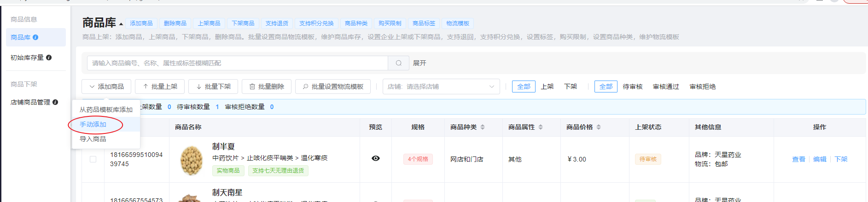Screen dimensions: 868x202
Task: Click the 4个规格 tag for 制半夏
Action: point(418,159)
